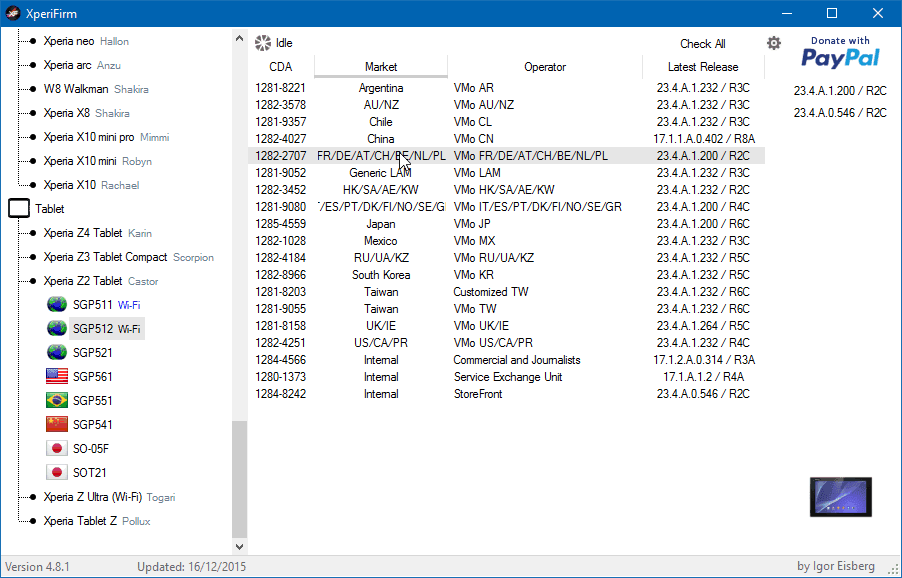Sort table by CDA column header

tap(281, 67)
